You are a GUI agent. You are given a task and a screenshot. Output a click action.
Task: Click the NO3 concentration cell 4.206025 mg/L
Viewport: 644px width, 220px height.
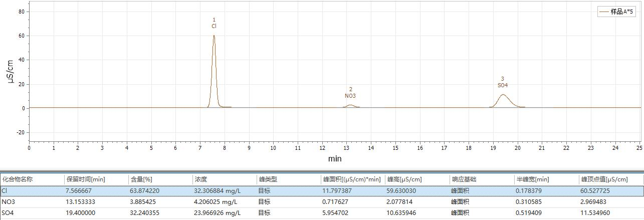(x=216, y=202)
